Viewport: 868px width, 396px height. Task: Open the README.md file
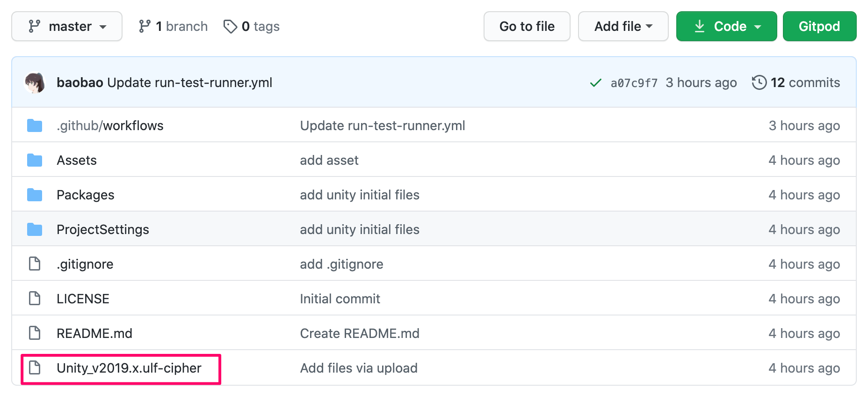point(94,333)
